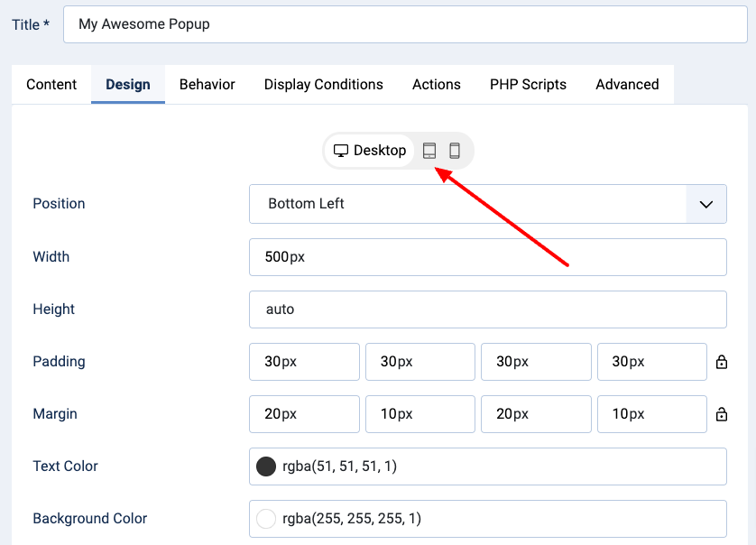Image resolution: width=756 pixels, height=545 pixels.
Task: Open the Position dropdown arrow
Action: tap(705, 204)
